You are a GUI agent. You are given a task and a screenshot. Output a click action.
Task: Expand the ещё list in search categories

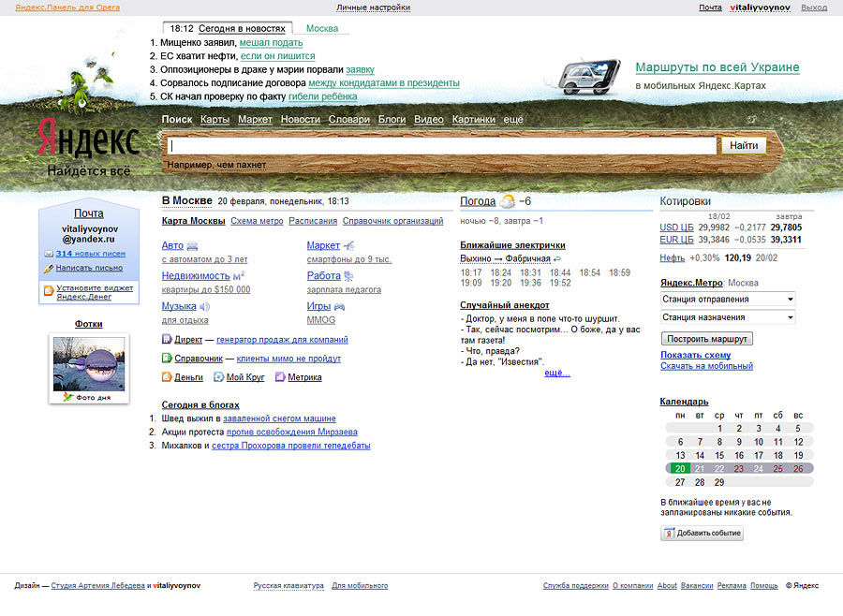point(513,120)
